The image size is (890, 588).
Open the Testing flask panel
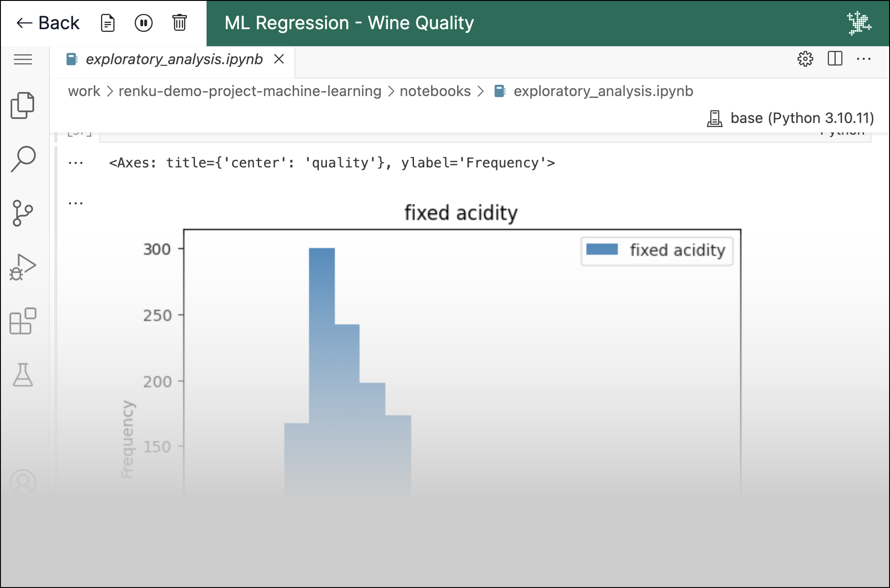click(23, 375)
